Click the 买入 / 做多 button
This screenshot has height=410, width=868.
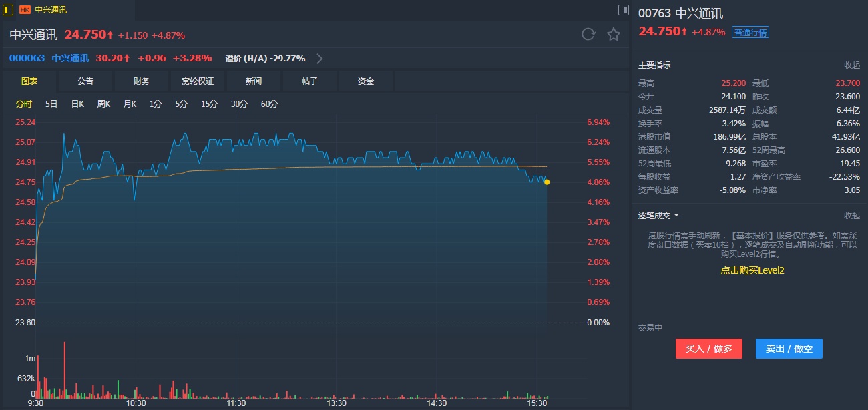[x=708, y=349]
